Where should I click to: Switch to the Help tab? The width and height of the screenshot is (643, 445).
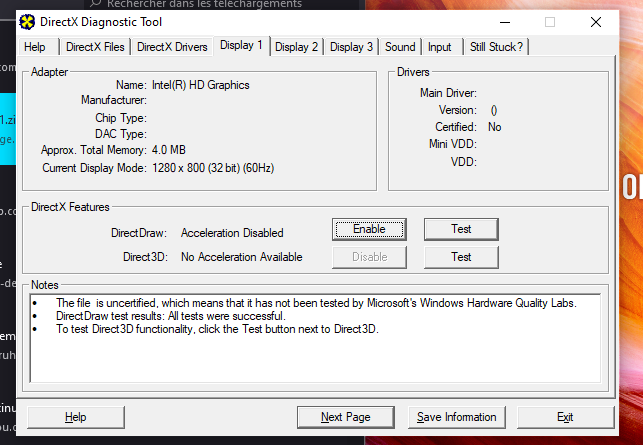[x=35, y=47]
